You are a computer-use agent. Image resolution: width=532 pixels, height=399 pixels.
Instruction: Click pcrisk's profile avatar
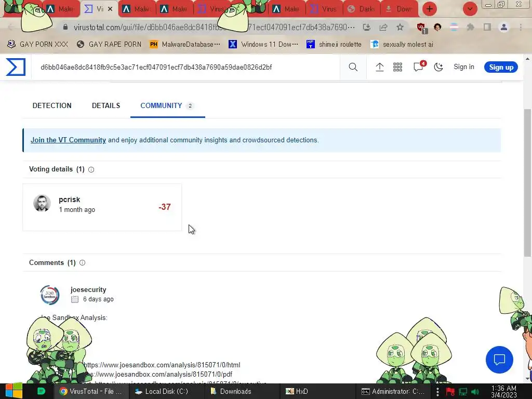pyautogui.click(x=42, y=203)
